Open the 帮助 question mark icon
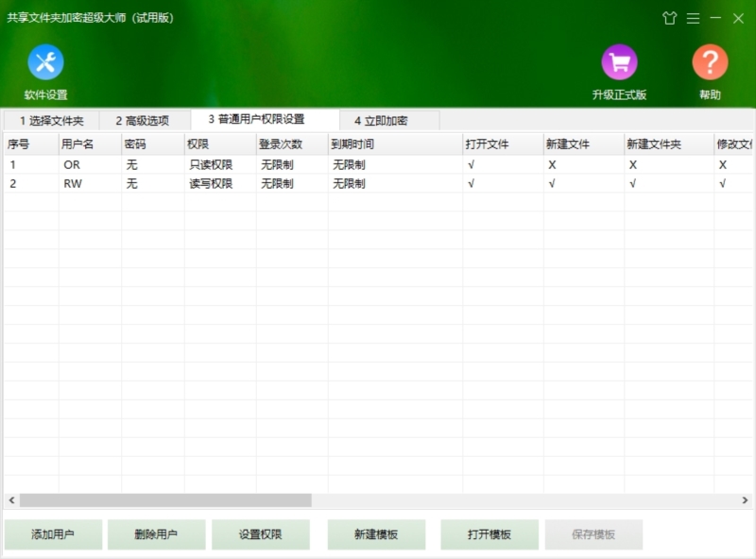Screen dimensions: 756x559 click(710, 62)
